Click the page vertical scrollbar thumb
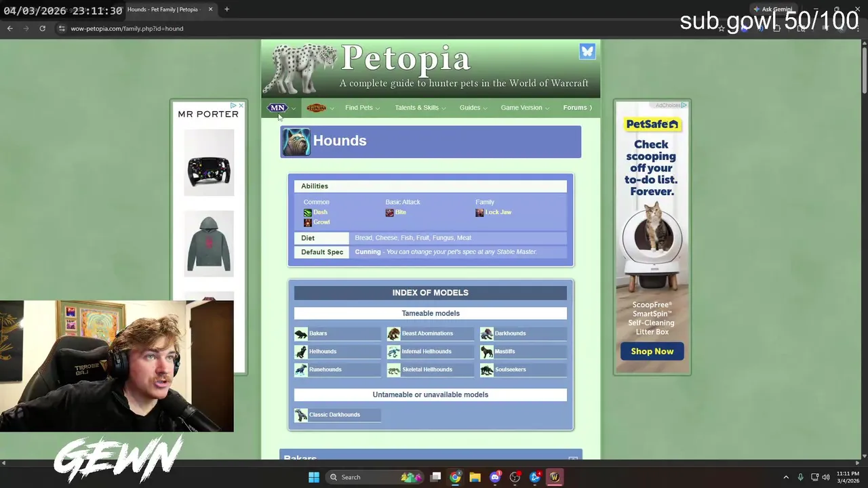This screenshot has height=488, width=868. click(x=864, y=69)
